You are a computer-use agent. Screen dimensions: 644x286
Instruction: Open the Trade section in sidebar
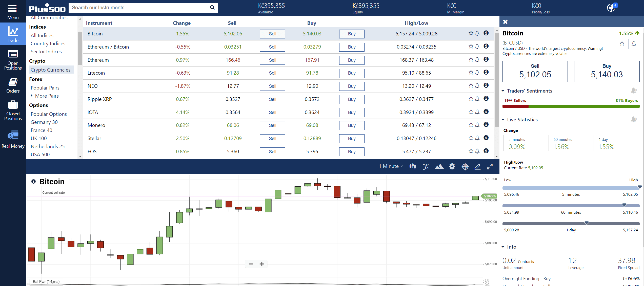pos(13,34)
